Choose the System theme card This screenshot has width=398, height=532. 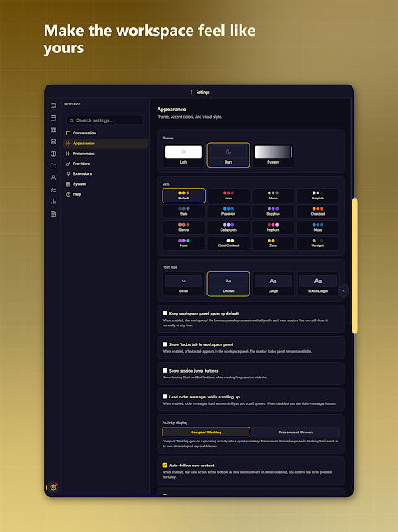click(x=273, y=154)
